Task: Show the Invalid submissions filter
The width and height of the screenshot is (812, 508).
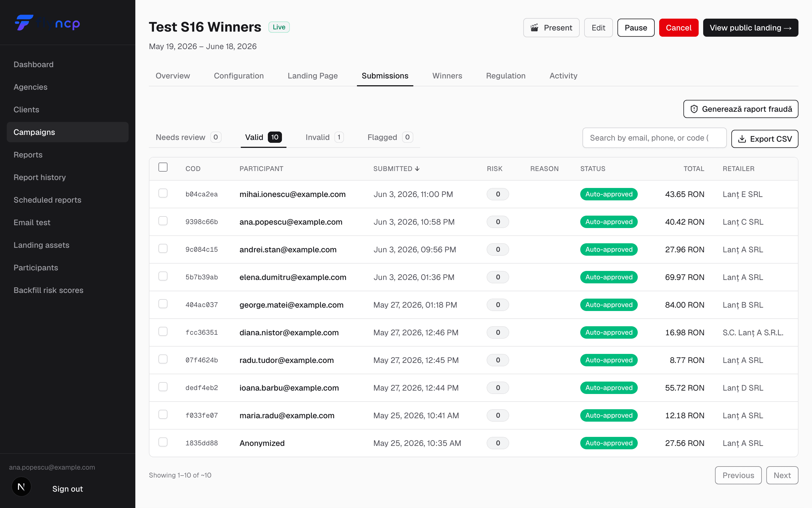Action: tap(325, 137)
